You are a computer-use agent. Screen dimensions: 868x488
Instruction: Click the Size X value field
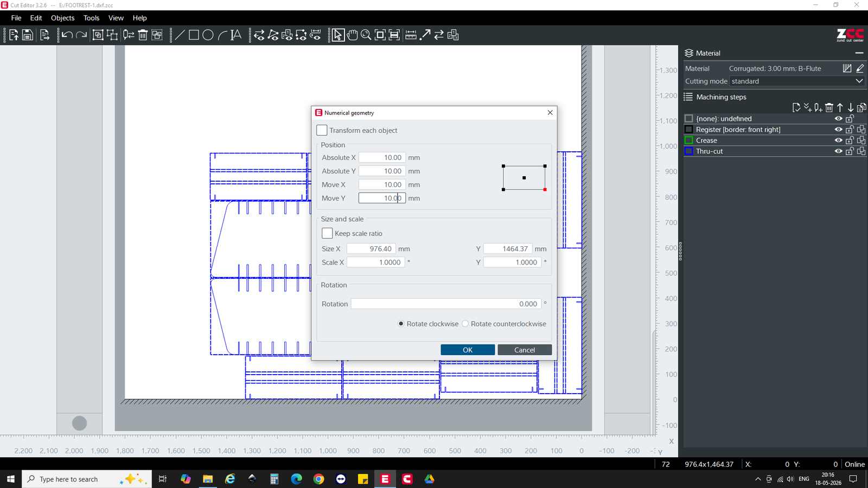[371, 249]
